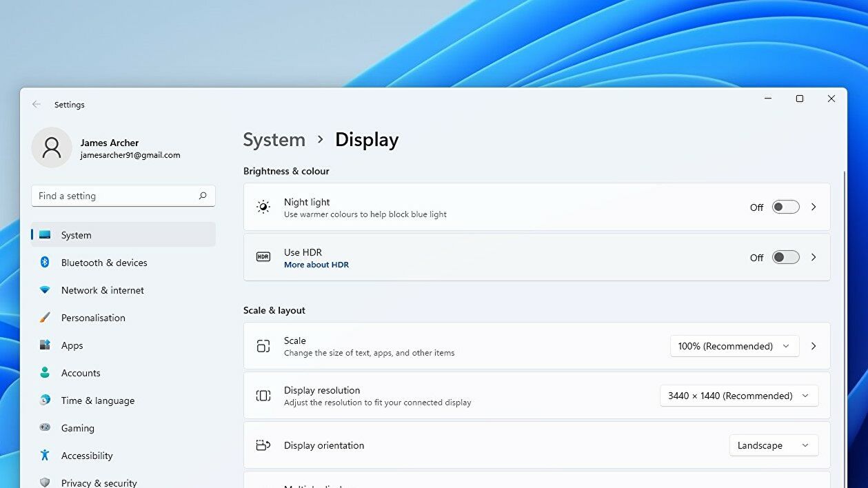Go back using System breadcrumb link
868x488 pixels.
(x=274, y=139)
